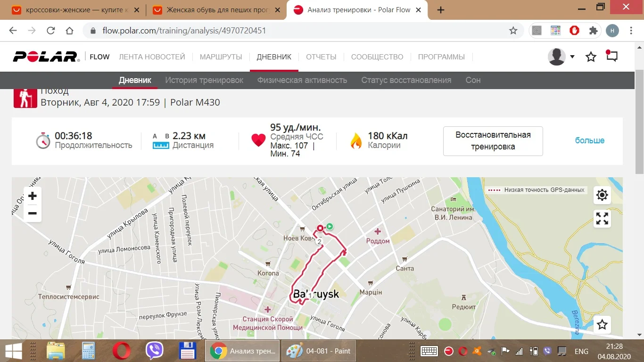Image resolution: width=644 pixels, height=362 pixels.
Task: Click the star icon in Polar header
Action: pos(591,57)
